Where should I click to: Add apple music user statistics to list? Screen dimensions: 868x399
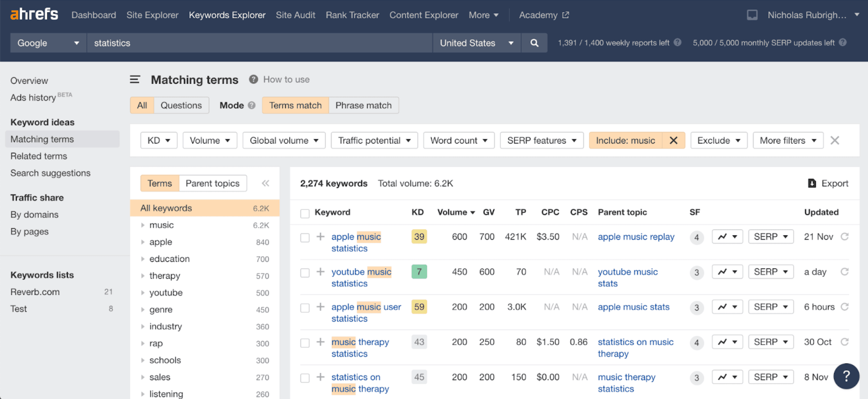point(321,307)
